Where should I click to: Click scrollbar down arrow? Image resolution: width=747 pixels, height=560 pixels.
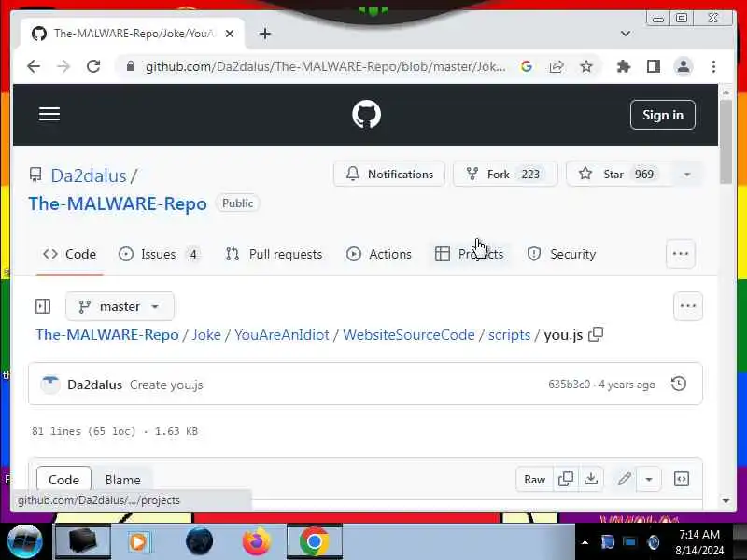(x=726, y=500)
